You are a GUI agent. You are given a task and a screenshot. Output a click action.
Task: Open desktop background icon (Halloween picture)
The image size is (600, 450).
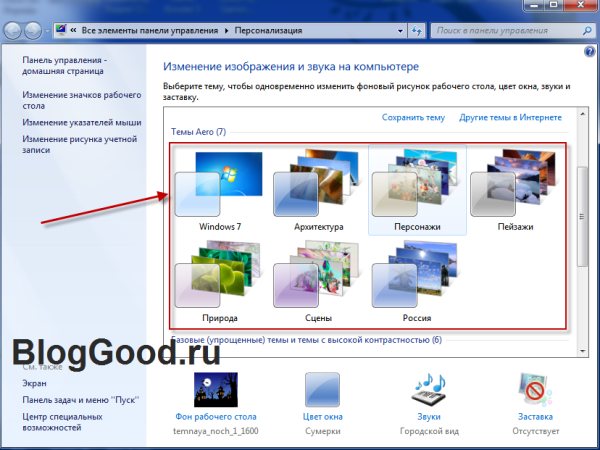(x=216, y=390)
